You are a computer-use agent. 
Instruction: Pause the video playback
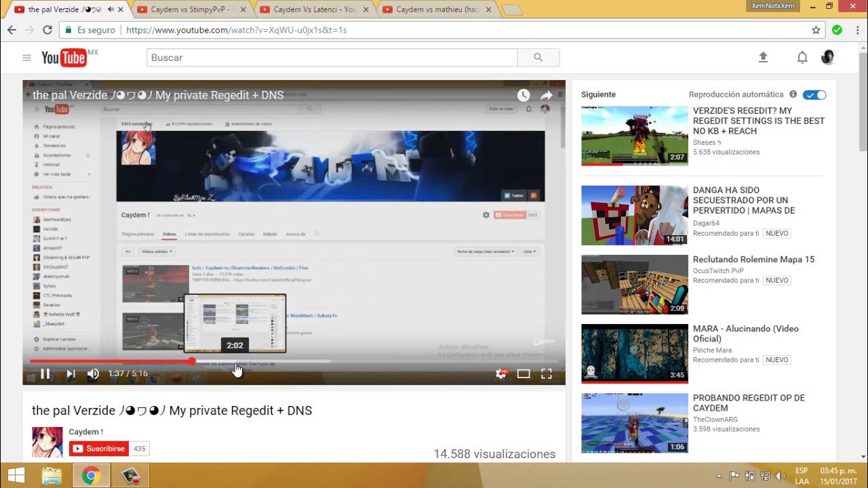pos(45,373)
